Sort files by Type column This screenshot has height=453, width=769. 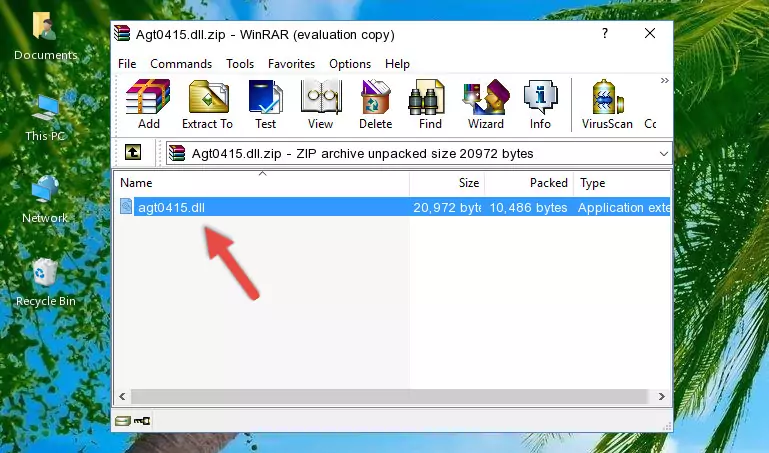point(621,183)
